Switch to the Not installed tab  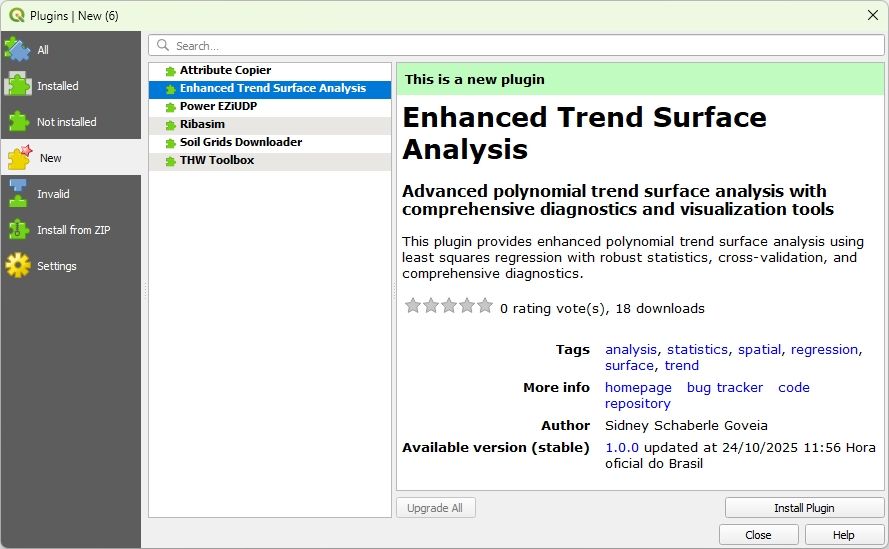point(71,121)
